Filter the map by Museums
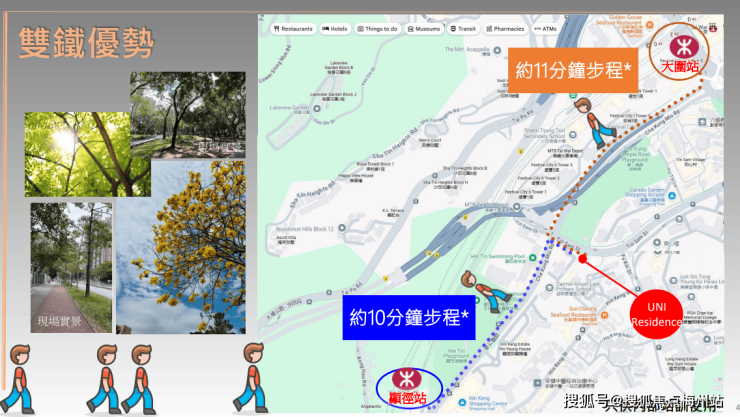 [424, 29]
